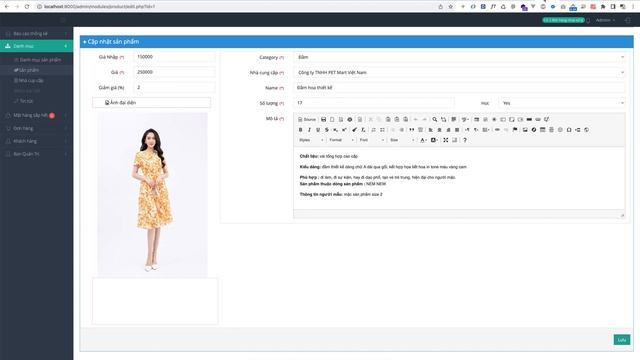640x360 pixels.
Task: Click the Lưu save button
Action: (x=622, y=340)
